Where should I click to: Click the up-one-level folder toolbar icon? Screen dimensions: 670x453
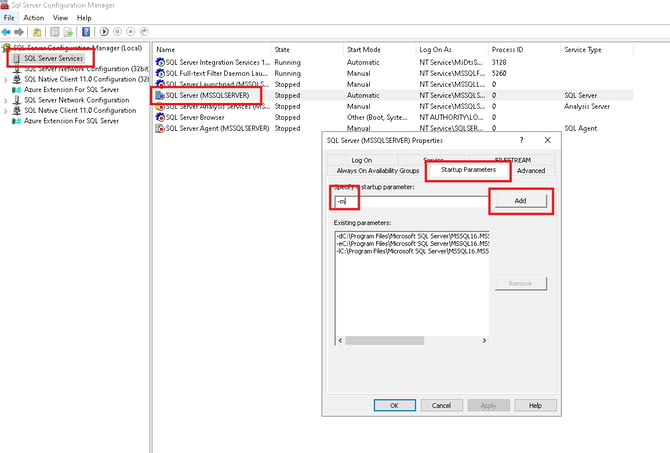click(x=37, y=32)
